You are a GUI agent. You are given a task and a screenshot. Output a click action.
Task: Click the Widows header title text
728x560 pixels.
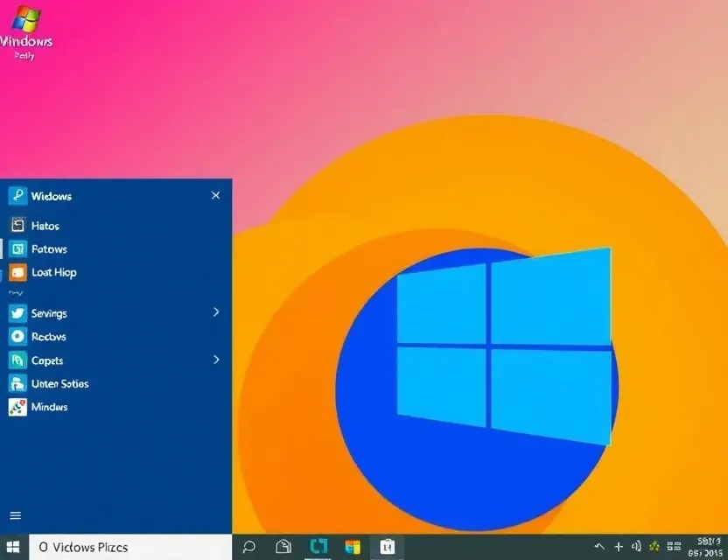pyautogui.click(x=51, y=196)
